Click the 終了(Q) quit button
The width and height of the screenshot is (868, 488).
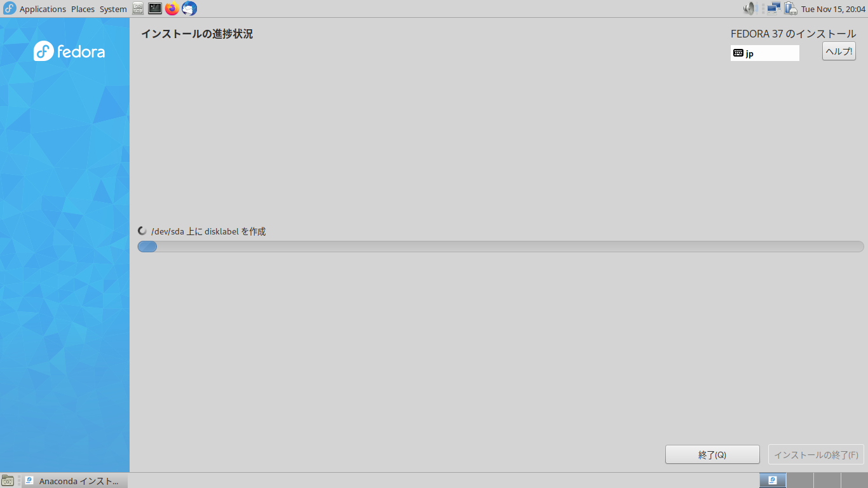[712, 455]
